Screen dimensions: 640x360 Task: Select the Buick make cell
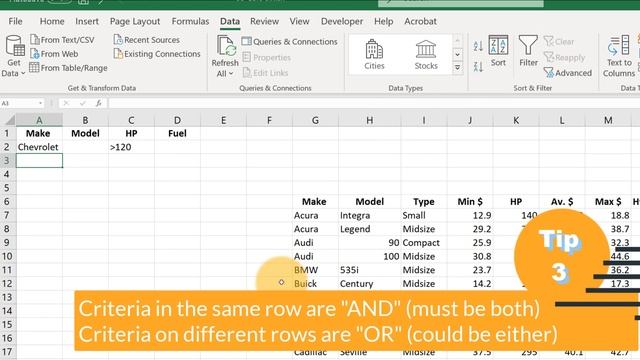pyautogui.click(x=315, y=283)
